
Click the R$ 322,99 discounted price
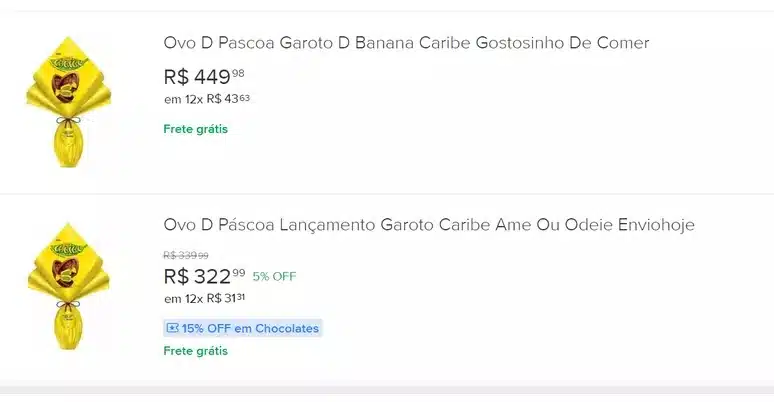pos(204,276)
